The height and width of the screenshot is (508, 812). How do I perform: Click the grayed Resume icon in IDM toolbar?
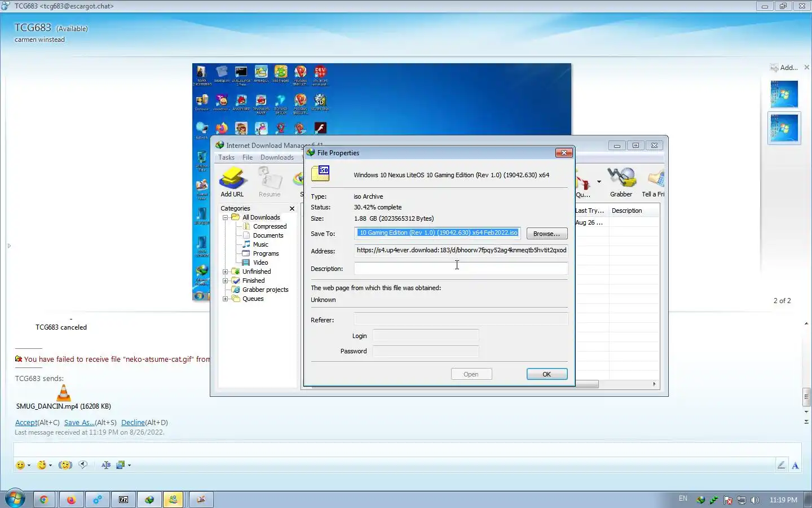click(270, 182)
